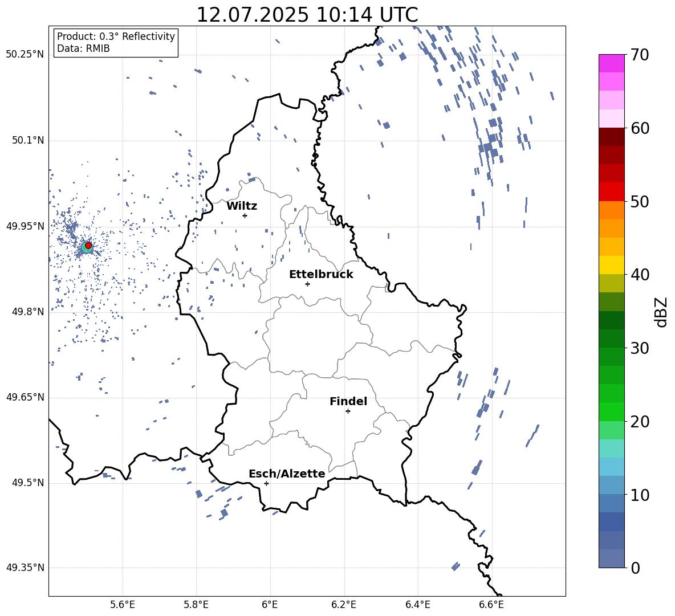675x616 pixels.
Task: Click the colorbar label 40
Action: pyautogui.click(x=640, y=275)
